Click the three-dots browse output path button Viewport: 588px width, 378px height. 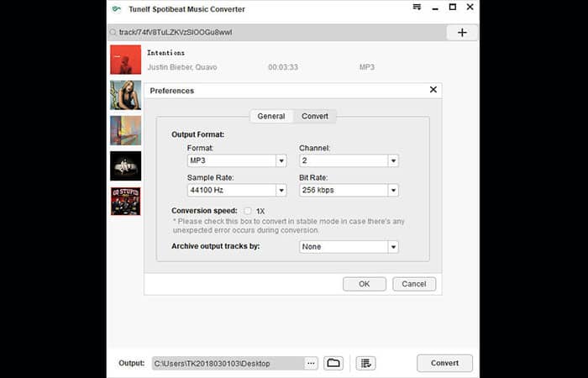[x=311, y=363]
